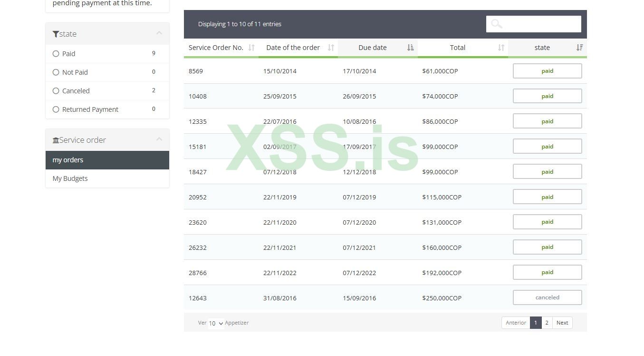
Task: Click paid status button for order 10408
Action: pos(548,96)
